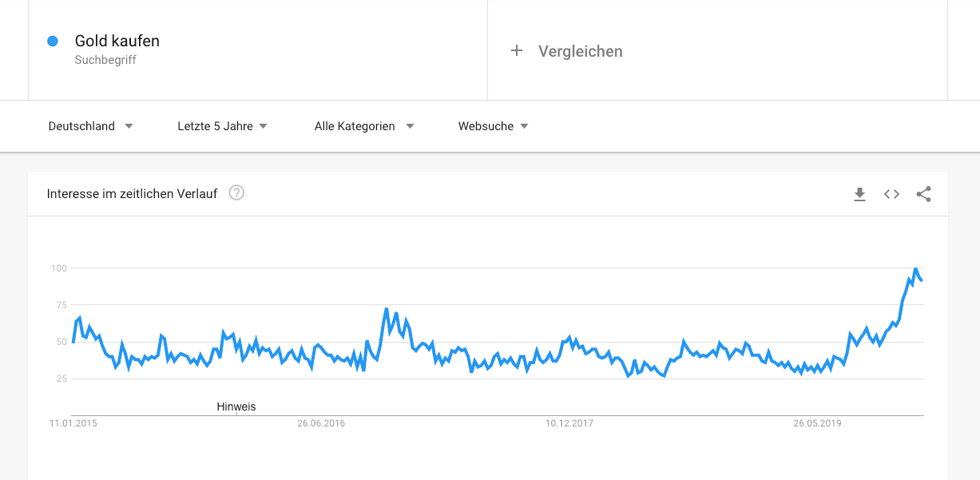Select the 26.05.2019 date on axis
The width and height of the screenshot is (980, 480).
pyautogui.click(x=817, y=423)
